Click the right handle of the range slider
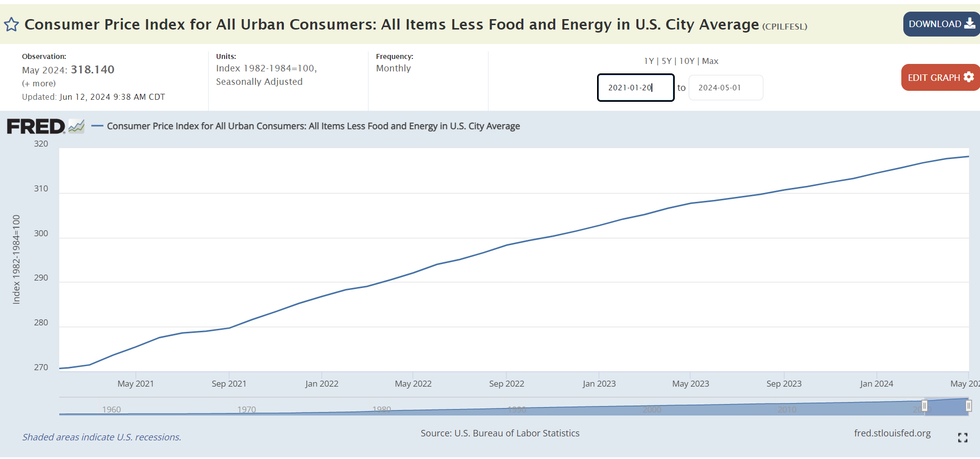Screen dimensions: 980x459 (x=967, y=405)
